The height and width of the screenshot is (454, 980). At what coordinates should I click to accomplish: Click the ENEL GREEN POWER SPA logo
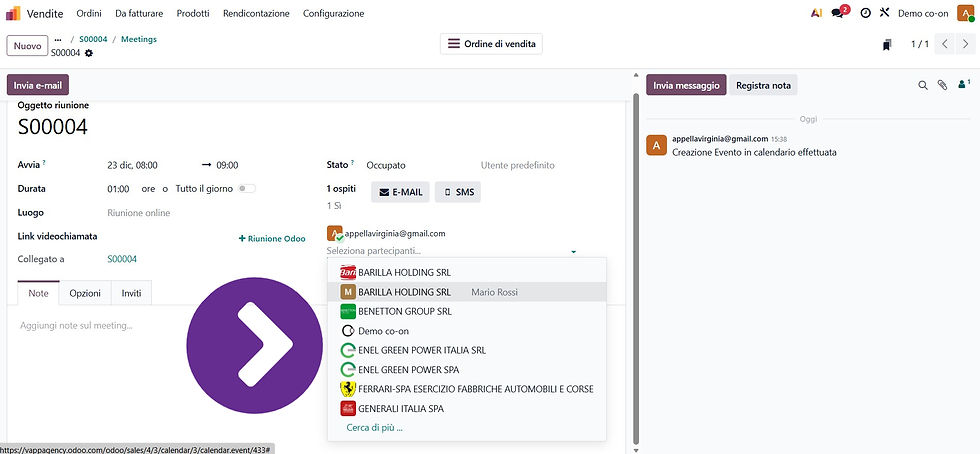(x=348, y=370)
